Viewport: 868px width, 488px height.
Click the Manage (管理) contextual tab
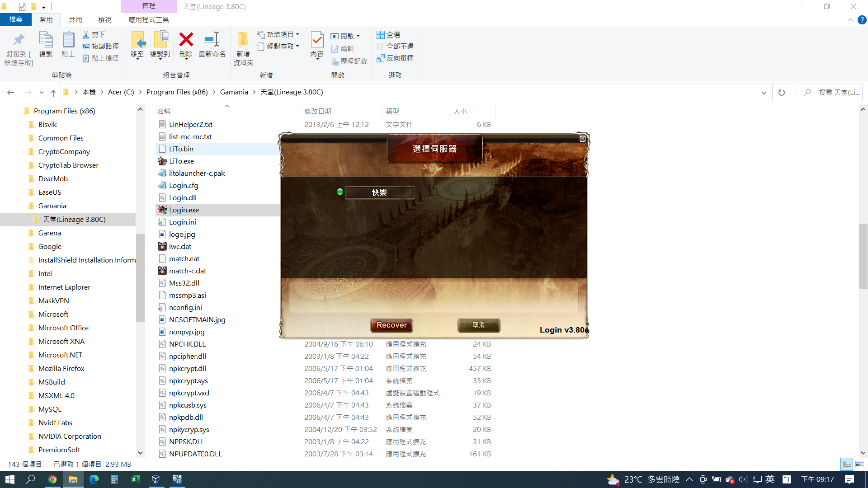coord(149,6)
